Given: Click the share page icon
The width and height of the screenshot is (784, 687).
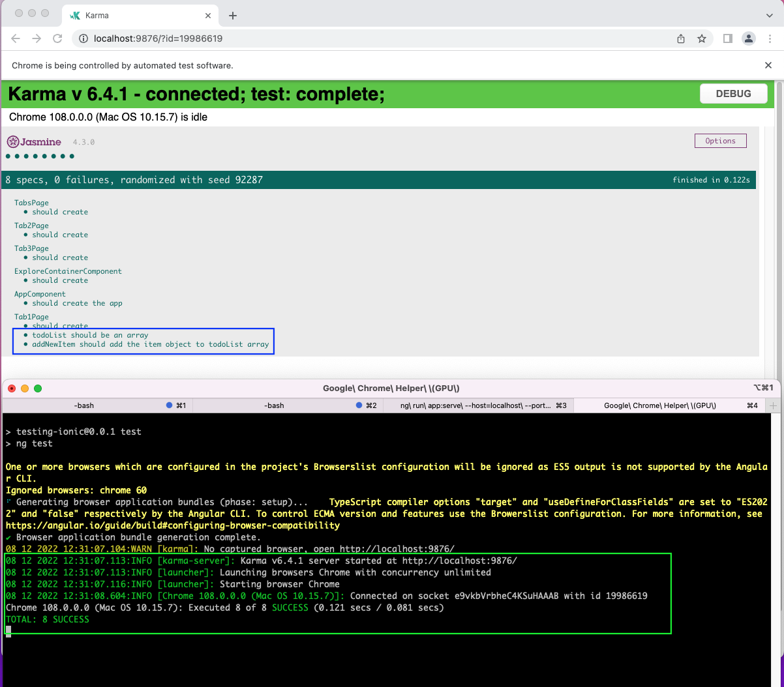Looking at the screenshot, I should click(681, 38).
